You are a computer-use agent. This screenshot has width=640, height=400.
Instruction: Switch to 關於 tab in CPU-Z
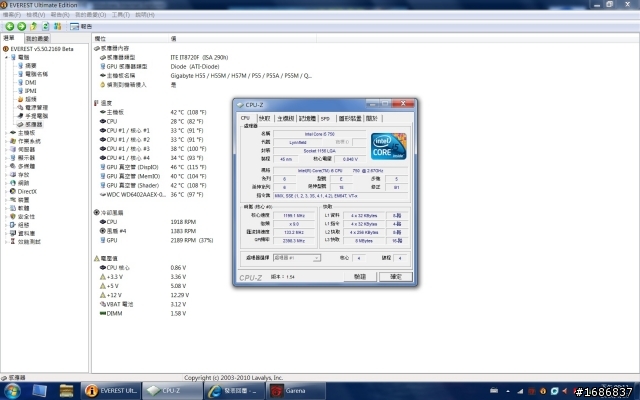coord(372,118)
